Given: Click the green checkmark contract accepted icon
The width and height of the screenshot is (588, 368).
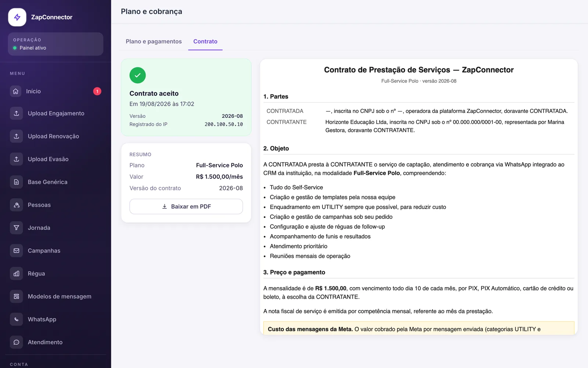Looking at the screenshot, I should [x=137, y=75].
